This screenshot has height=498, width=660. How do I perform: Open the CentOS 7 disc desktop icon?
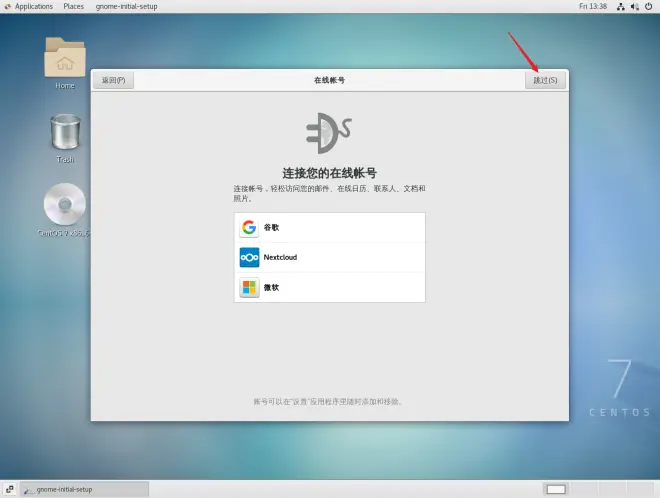[x=65, y=210]
